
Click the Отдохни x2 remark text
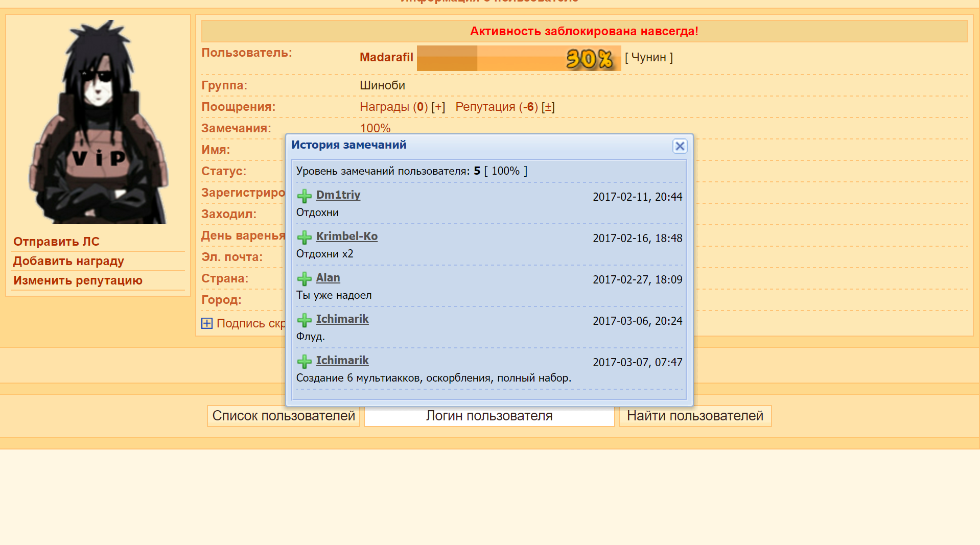tap(324, 254)
